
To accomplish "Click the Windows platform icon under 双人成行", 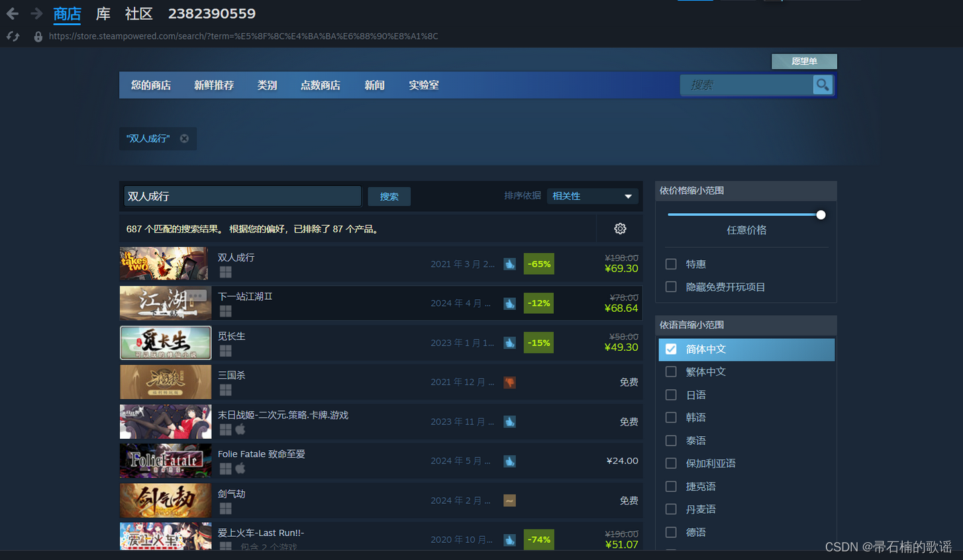I will [x=226, y=271].
